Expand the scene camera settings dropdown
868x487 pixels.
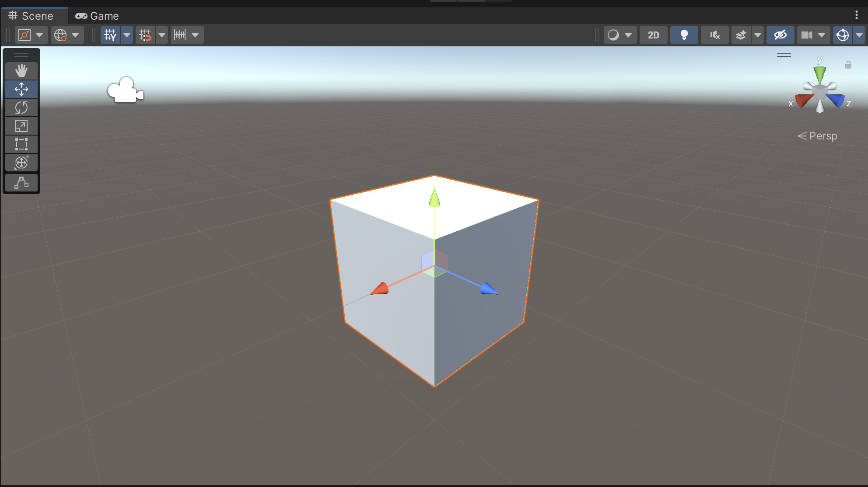coord(822,35)
